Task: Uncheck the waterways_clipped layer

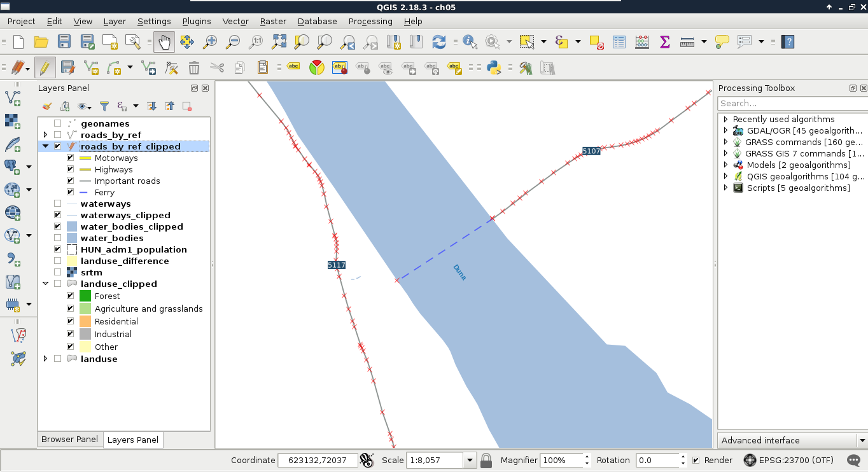Action: pos(58,215)
